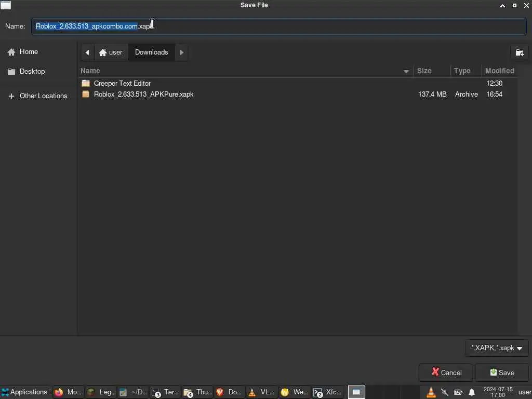Switch to Xfc... terminal taskbar group
The height and width of the screenshot is (399, 532).
tap(326, 392)
